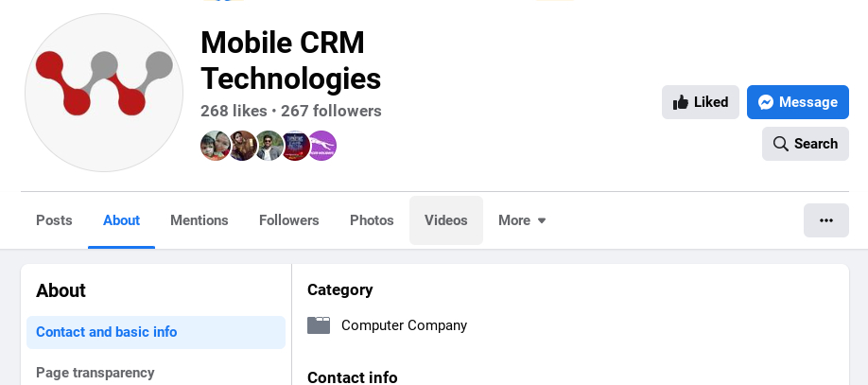
Task: Open the three-dots page options menu
Action: [x=826, y=220]
